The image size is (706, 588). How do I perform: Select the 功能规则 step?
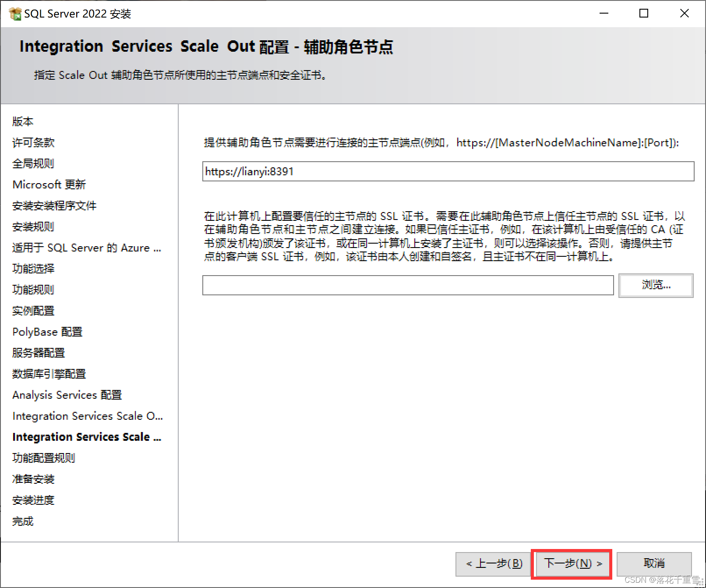[33, 290]
